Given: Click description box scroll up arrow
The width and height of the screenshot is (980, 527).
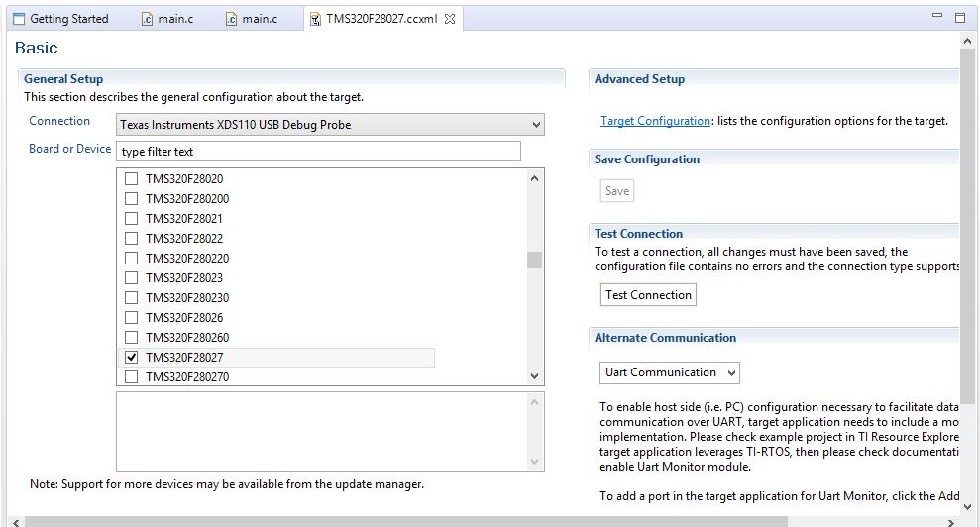Looking at the screenshot, I should (534, 402).
